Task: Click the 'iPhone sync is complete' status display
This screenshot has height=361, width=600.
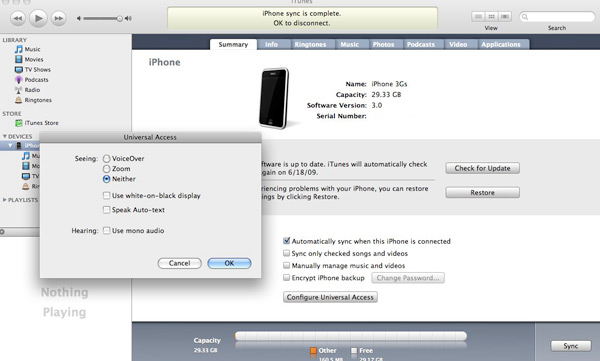Action: pos(302,18)
